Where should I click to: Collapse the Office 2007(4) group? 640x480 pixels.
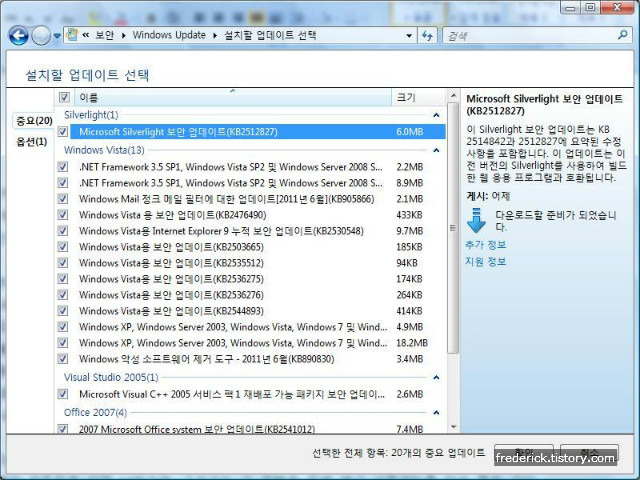pos(436,413)
